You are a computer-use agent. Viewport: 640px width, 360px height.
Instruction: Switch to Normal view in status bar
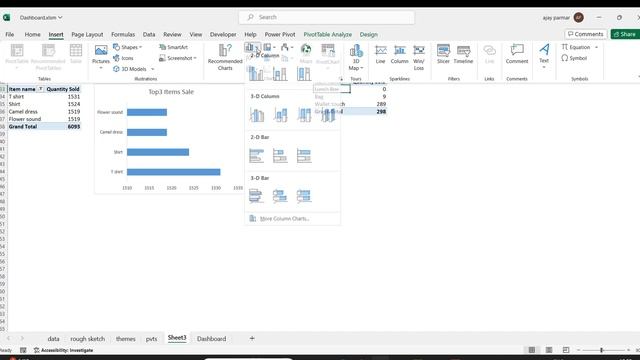pos(532,350)
